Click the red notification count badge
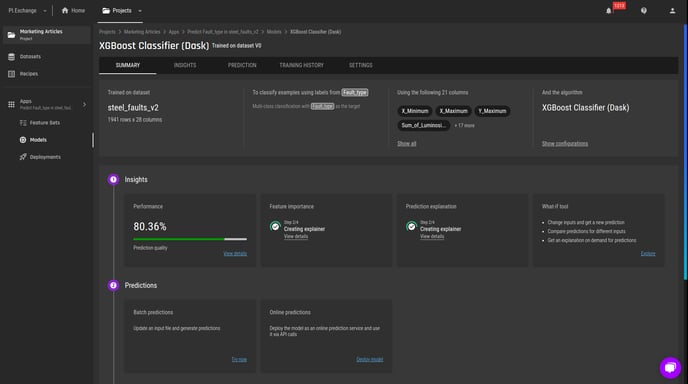 pos(619,6)
